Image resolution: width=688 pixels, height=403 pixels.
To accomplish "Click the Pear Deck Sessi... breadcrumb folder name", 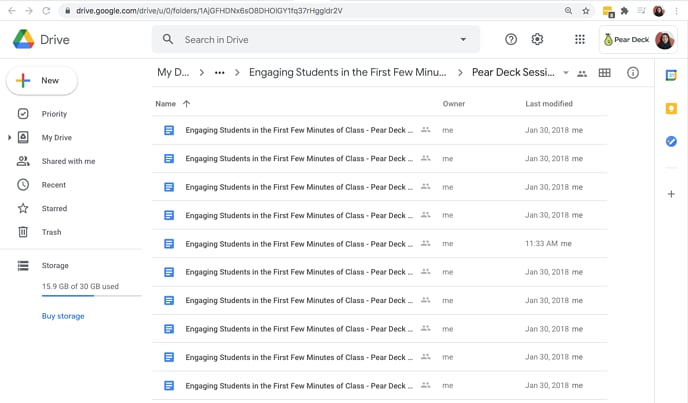I will [513, 72].
